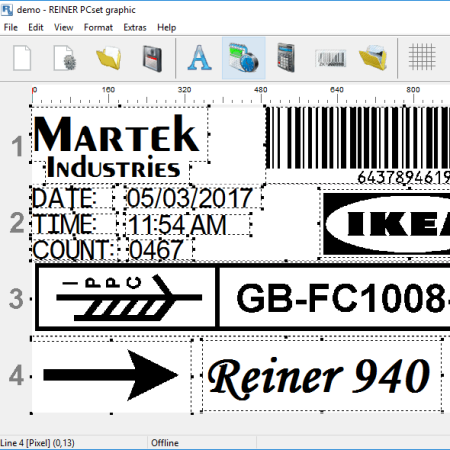Click the line number 3 label

click(16, 299)
